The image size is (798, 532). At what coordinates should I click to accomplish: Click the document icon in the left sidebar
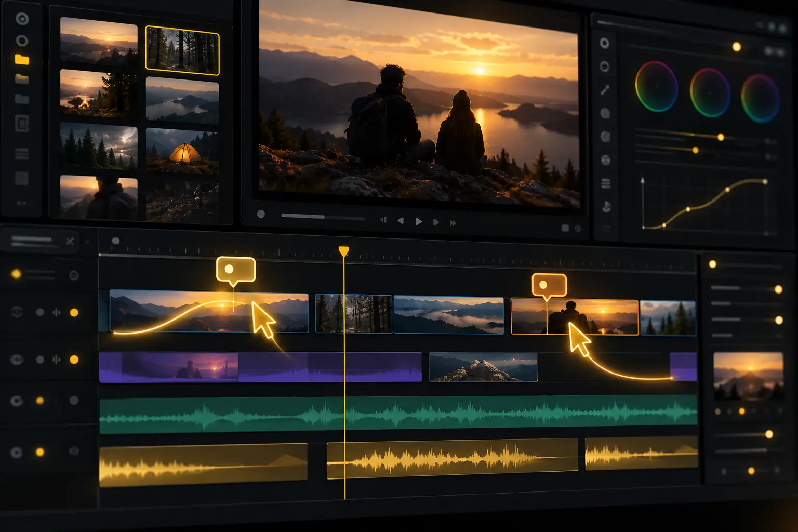22,124
